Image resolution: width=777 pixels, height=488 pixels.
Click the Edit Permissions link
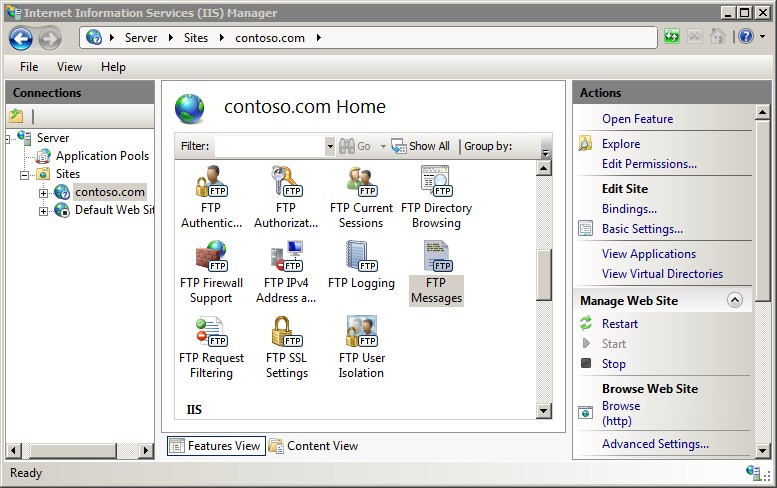click(649, 164)
